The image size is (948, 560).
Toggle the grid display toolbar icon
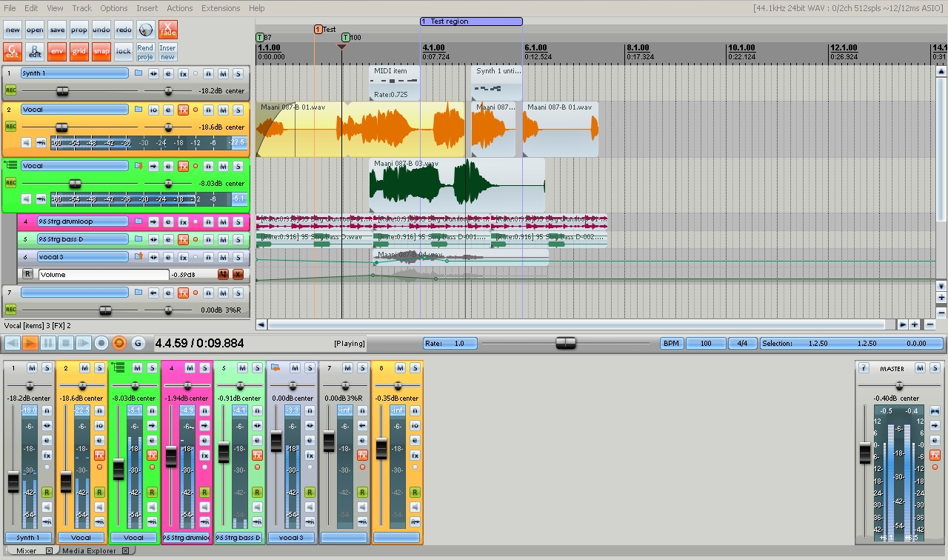pyautogui.click(x=79, y=51)
